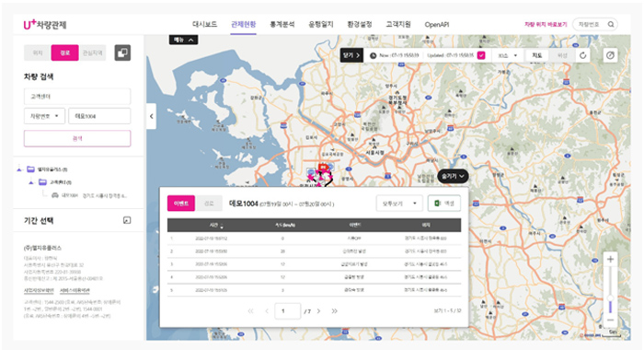Screen dimensions: 644x350
Task: Go to previous page with left arrow
Action: coord(267,311)
